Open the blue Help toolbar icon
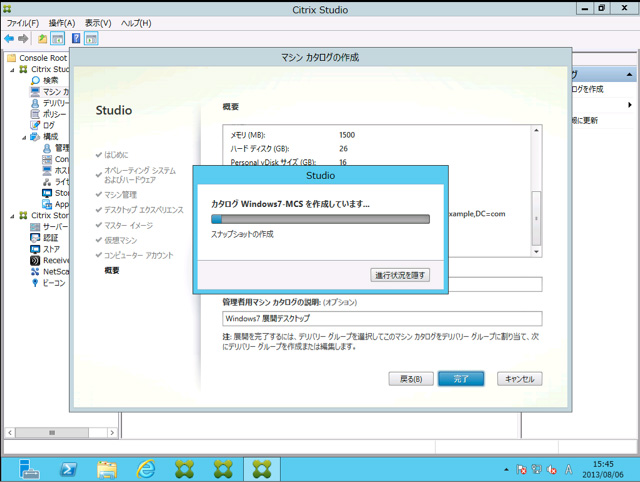 point(76,38)
